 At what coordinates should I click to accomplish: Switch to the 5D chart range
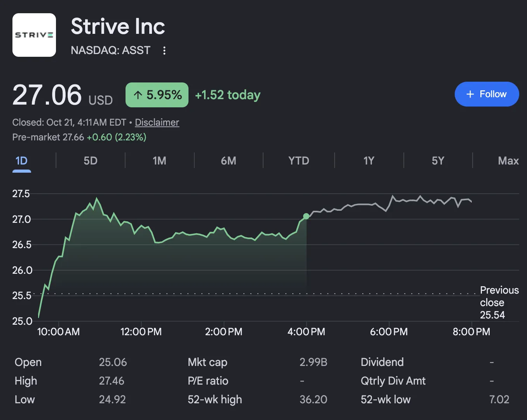[91, 161]
